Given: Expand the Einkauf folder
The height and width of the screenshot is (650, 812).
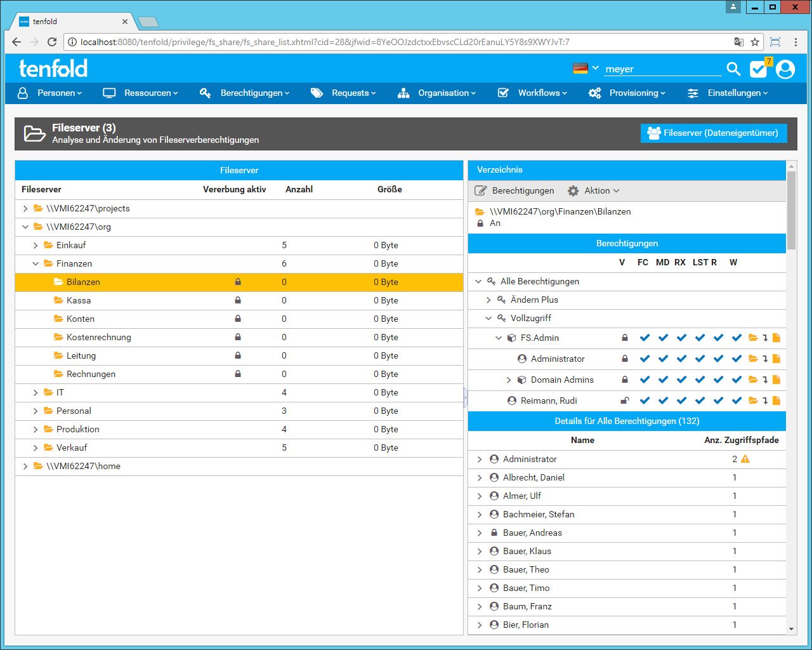Looking at the screenshot, I should pyautogui.click(x=36, y=245).
